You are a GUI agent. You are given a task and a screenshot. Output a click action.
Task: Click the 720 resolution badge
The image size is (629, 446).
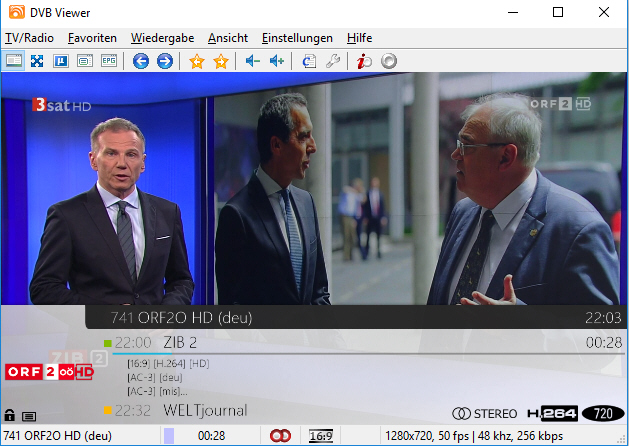click(603, 414)
